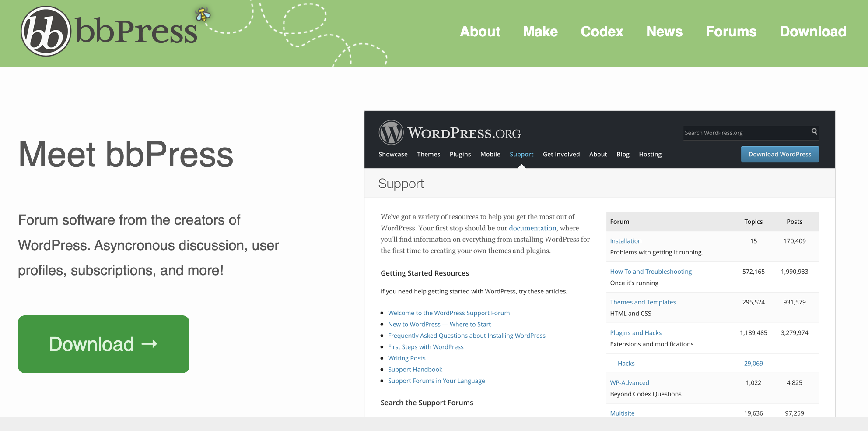
Task: Click the Extensions and modifications description
Action: (x=651, y=344)
